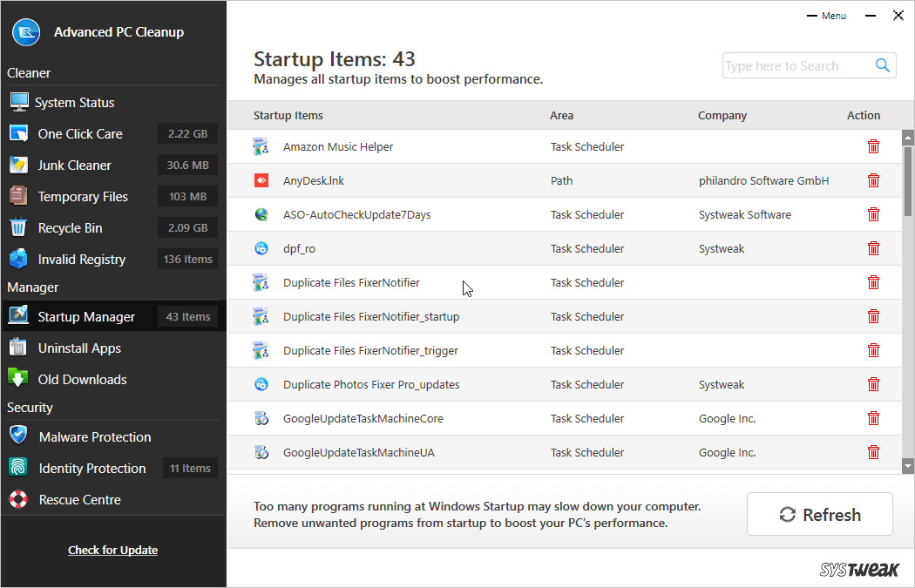Click the Area column header
Image resolution: width=915 pixels, height=588 pixels.
[561, 115]
